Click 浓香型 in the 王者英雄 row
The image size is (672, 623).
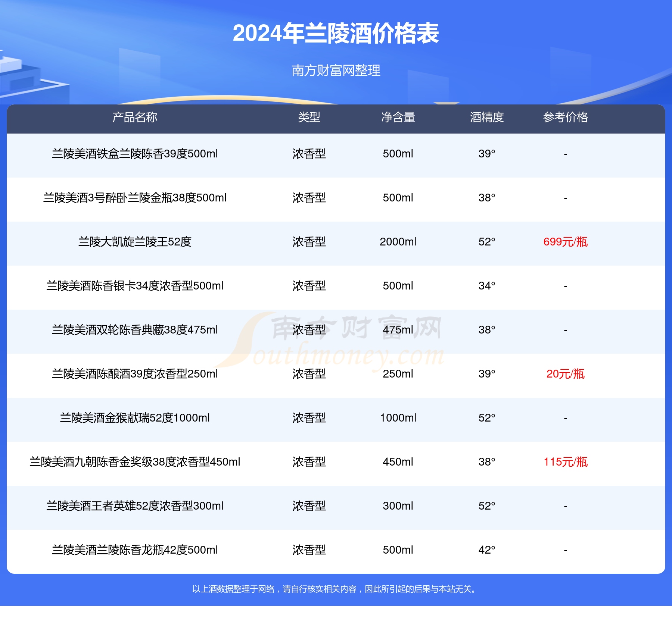tap(309, 506)
